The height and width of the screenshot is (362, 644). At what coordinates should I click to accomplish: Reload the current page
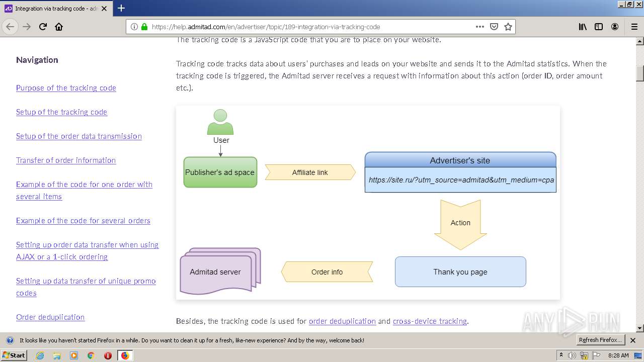coord(43,27)
